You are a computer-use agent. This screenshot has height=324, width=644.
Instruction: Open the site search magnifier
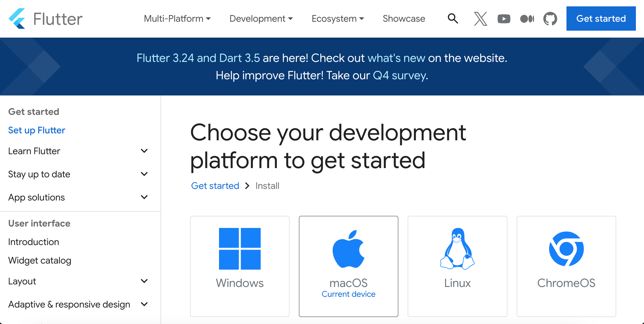[x=453, y=19]
